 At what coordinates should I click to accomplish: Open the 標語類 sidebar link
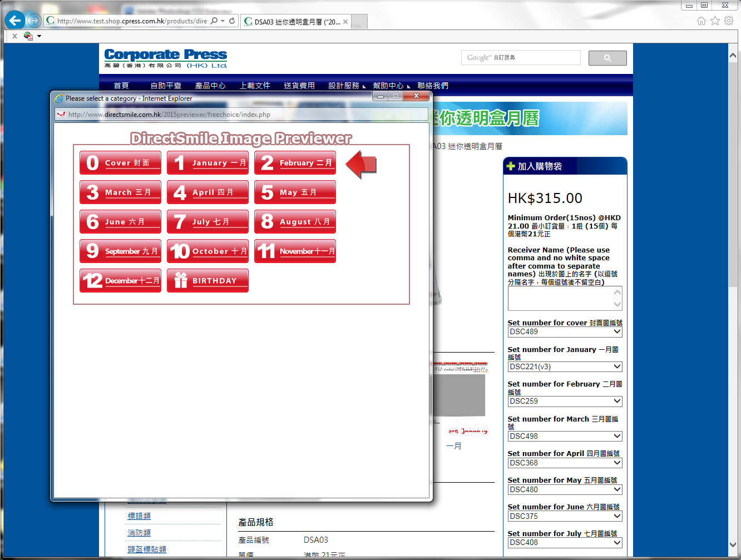(139, 516)
